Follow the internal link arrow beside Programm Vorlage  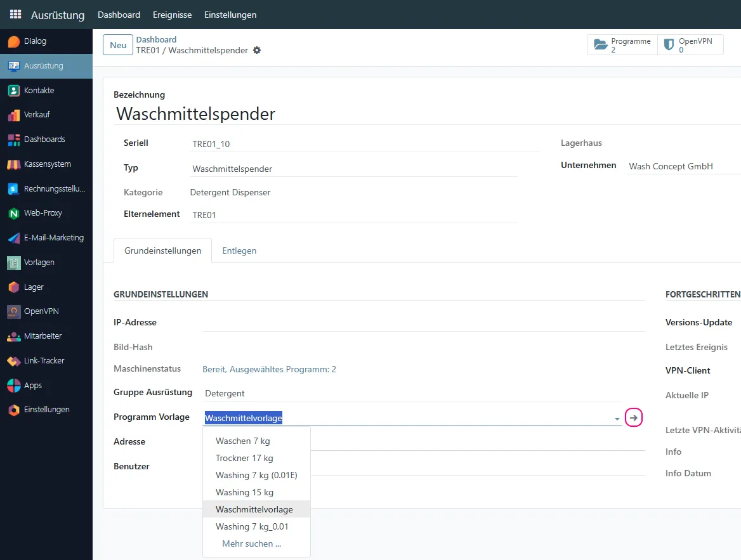pos(633,417)
